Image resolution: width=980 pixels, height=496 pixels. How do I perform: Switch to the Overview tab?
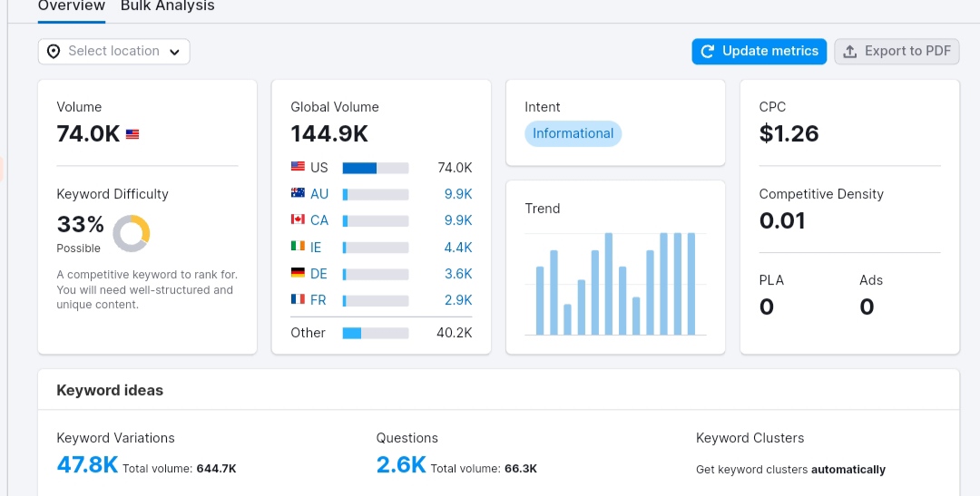point(72,6)
